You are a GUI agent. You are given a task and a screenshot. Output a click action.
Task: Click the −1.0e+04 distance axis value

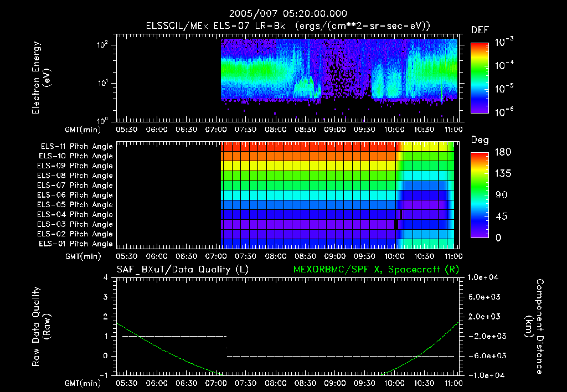(x=486, y=375)
